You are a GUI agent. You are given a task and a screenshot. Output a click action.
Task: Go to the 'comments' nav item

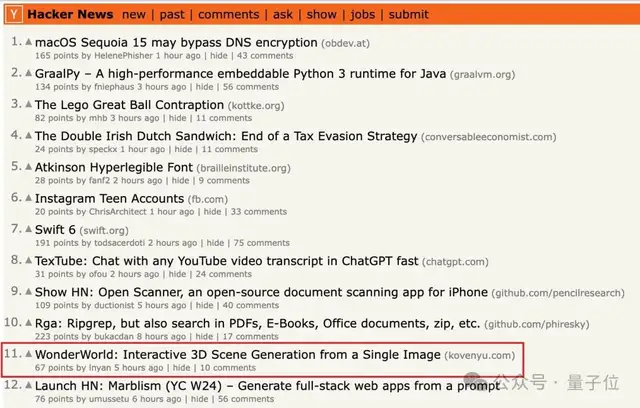click(229, 15)
